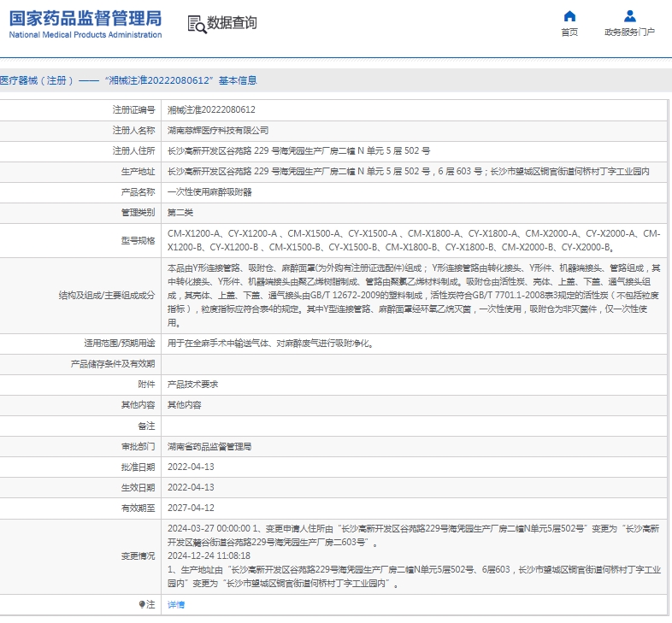Click the 数据查询 heading text
Viewport: 672px width, 623px height.
pos(232,23)
